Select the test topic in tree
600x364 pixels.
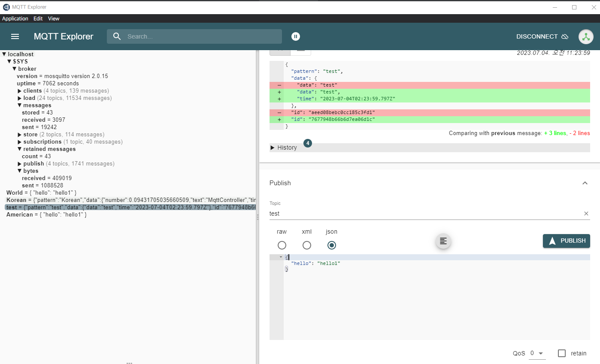[x=131, y=208]
